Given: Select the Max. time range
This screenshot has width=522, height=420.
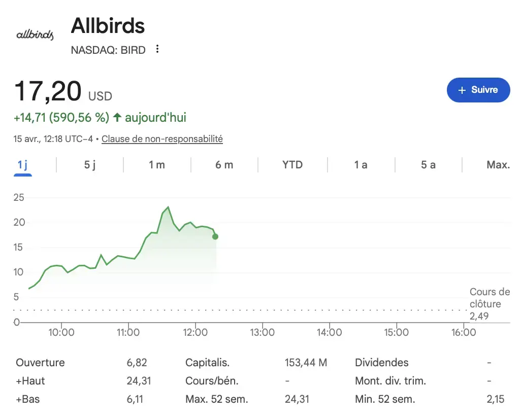Looking at the screenshot, I should point(498,164).
